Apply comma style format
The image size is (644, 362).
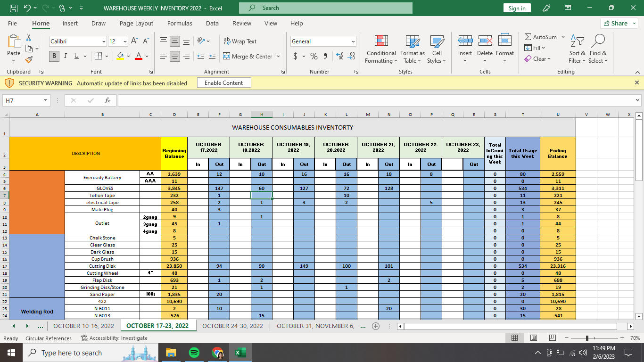pos(325,57)
